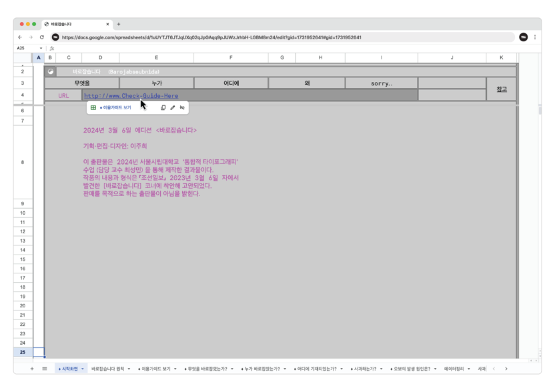Viewport: 555px width, 392px height.
Task: Open the 시작화면 tab dropdown arrow
Action: point(83,369)
